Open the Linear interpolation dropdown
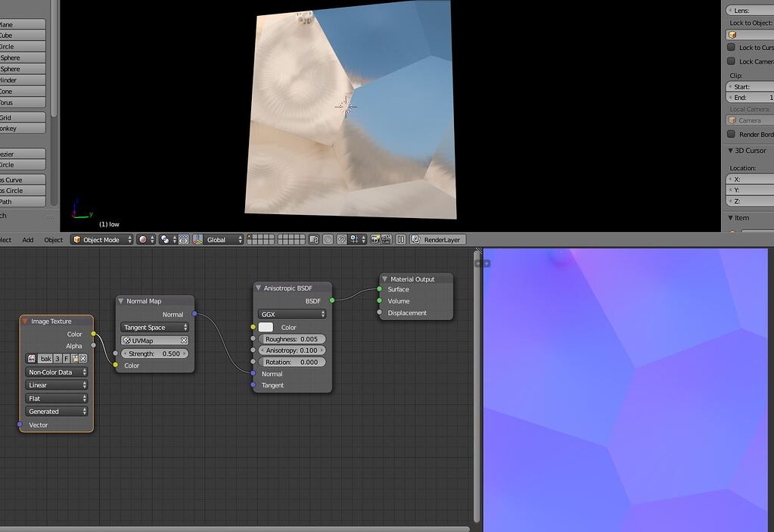774x532 pixels. tap(56, 385)
